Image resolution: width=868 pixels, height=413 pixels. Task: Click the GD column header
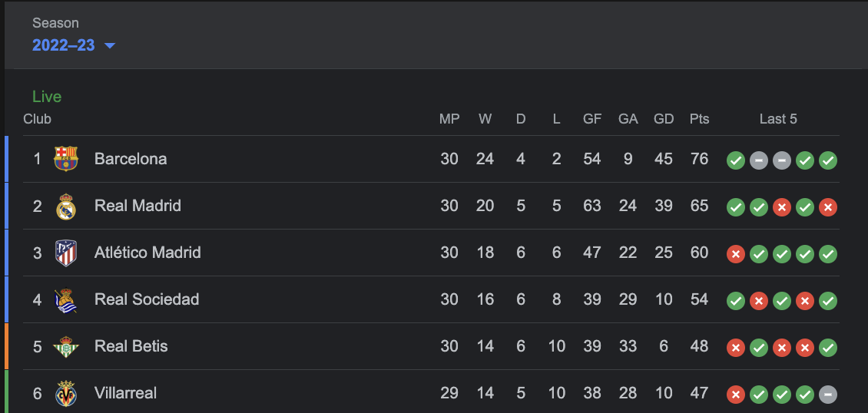(664, 119)
